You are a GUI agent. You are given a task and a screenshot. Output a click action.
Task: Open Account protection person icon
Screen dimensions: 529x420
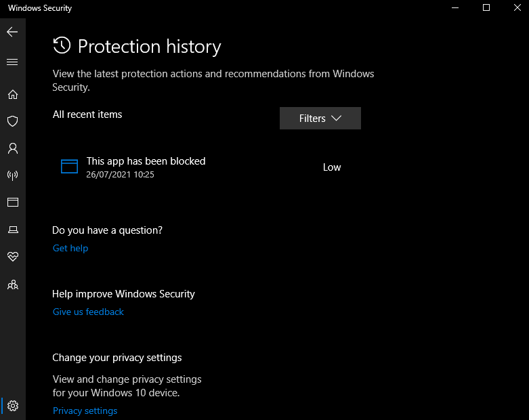click(12, 148)
